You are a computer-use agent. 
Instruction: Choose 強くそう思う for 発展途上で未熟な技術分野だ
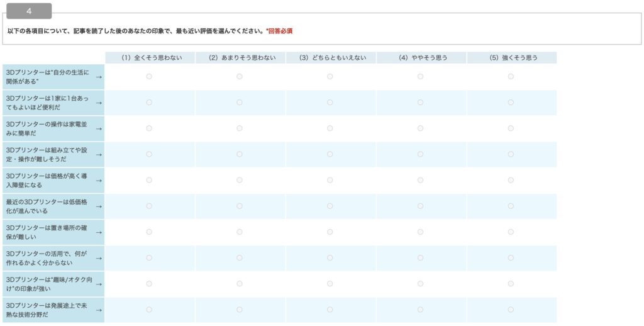click(511, 310)
